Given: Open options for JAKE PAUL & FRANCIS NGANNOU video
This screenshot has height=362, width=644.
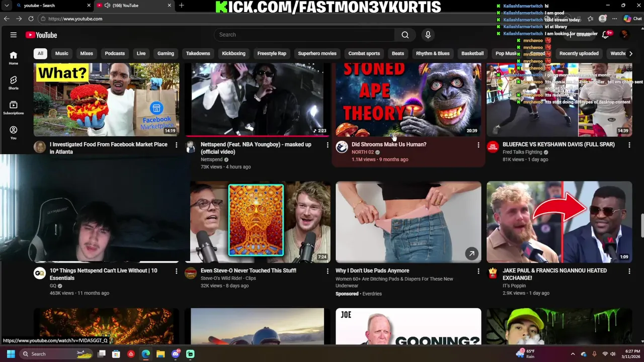Looking at the screenshot, I should [629, 271].
